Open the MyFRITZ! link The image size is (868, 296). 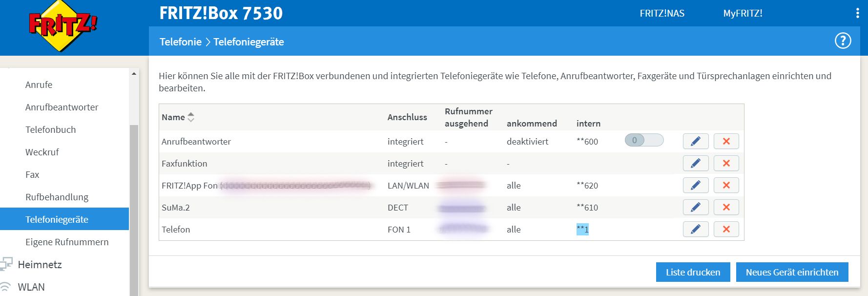click(743, 13)
